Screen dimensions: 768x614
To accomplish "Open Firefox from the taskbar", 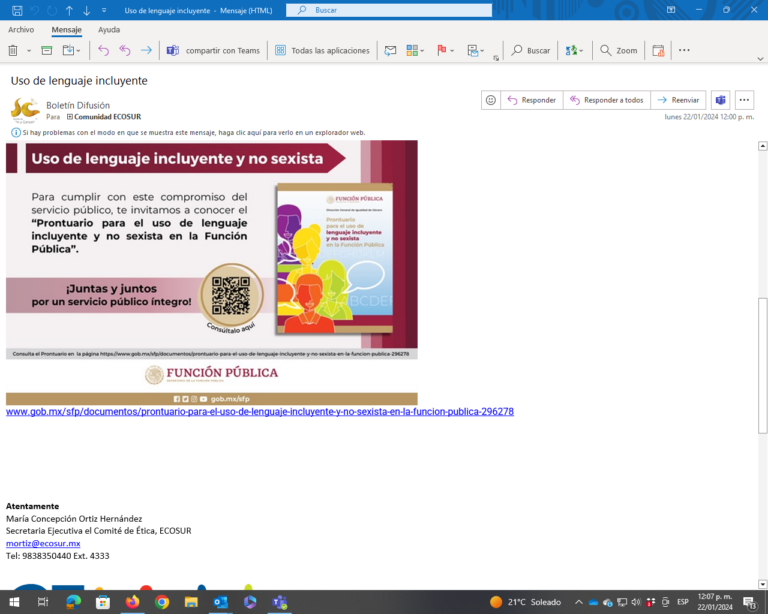I will point(132,602).
